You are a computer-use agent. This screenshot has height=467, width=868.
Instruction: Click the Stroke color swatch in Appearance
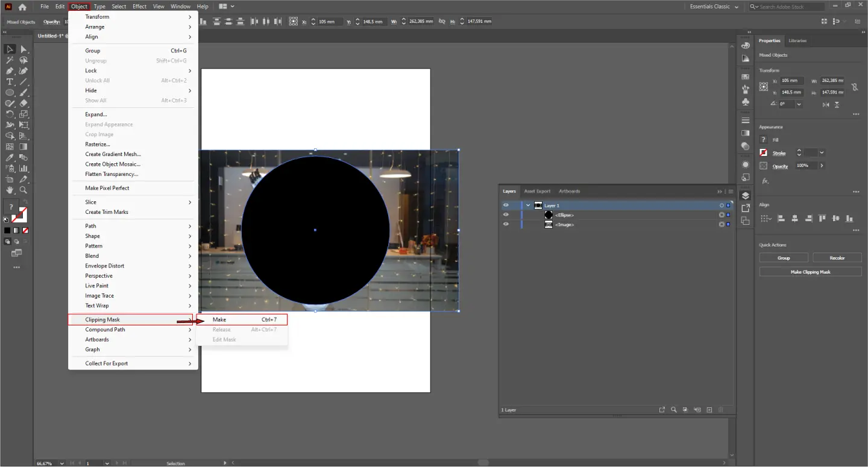click(764, 153)
